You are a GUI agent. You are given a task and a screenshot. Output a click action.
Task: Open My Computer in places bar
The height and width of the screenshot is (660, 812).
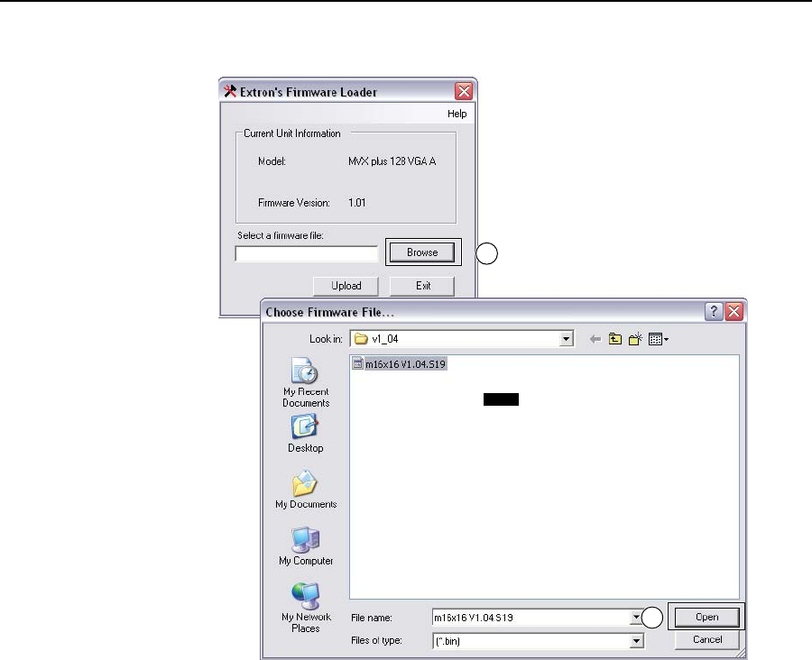(x=306, y=546)
